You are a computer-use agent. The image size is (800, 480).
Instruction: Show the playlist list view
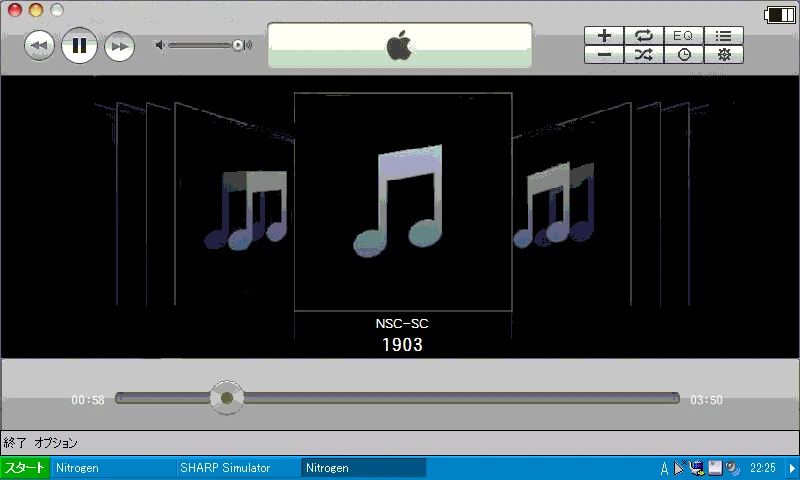[x=723, y=35]
